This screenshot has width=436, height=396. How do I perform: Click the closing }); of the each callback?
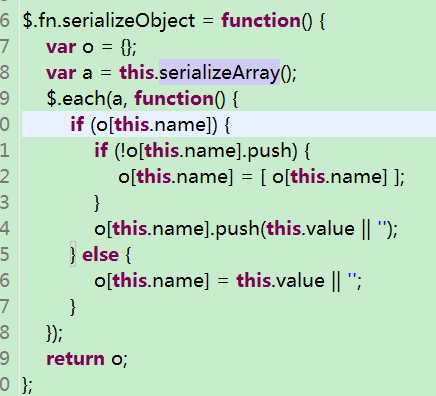(54, 333)
